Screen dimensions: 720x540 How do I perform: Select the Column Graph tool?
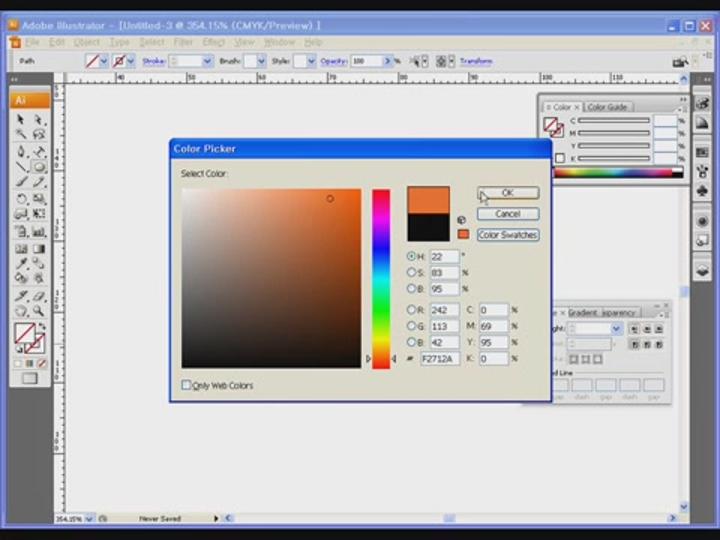click(39, 231)
